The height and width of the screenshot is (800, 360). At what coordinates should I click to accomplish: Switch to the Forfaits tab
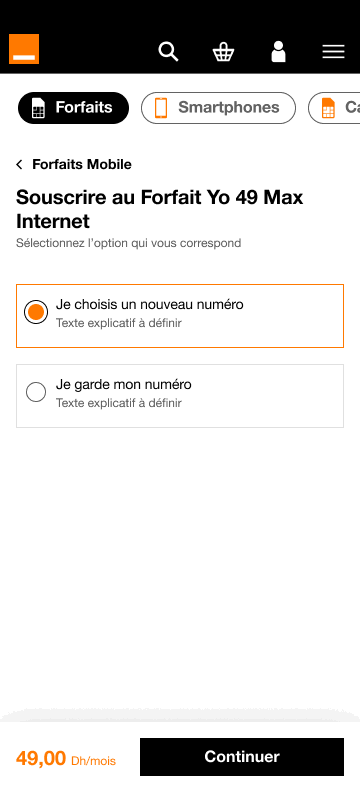(x=73, y=108)
